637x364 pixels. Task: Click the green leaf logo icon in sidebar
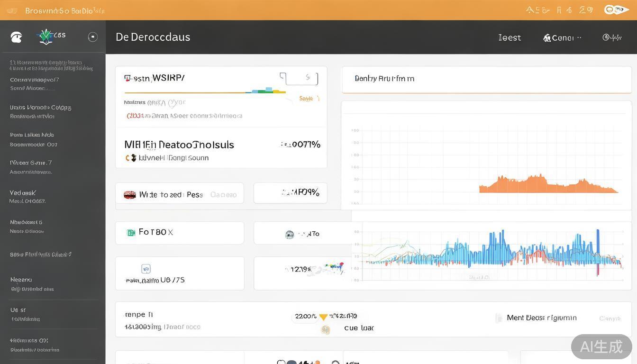(45, 36)
